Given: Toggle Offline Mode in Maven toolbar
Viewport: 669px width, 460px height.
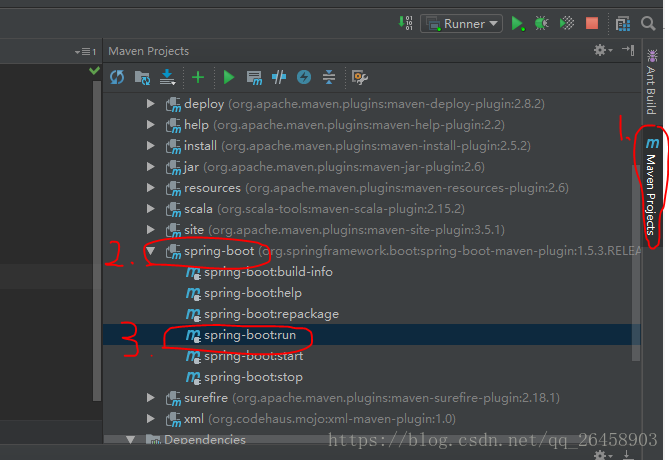Looking at the screenshot, I should click(279, 77).
